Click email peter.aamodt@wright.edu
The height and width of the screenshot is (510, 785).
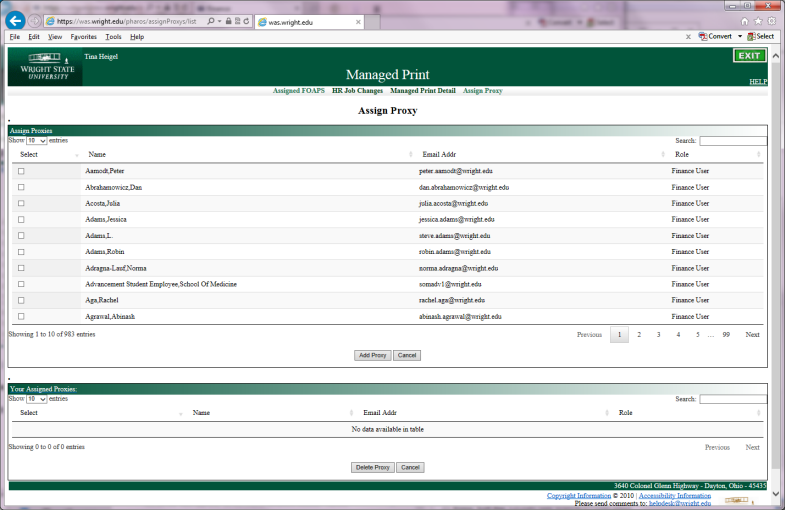pyautogui.click(x=456, y=171)
